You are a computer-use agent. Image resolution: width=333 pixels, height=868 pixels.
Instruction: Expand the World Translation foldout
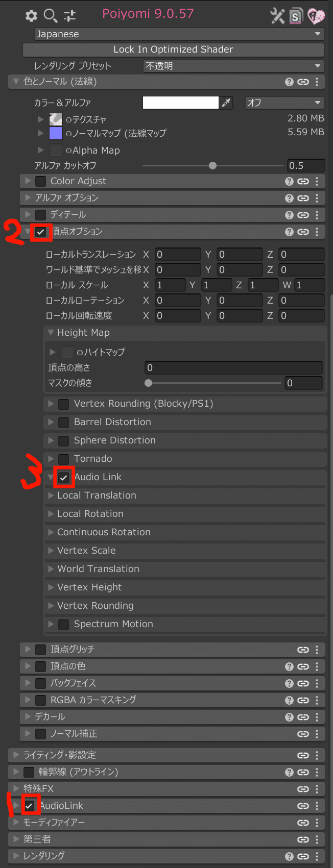51,569
